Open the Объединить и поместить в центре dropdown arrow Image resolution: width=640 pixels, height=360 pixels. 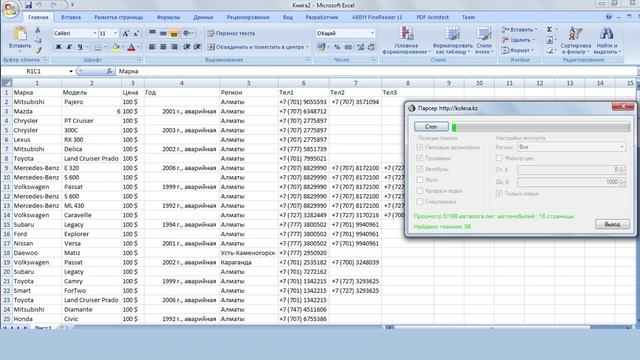click(307, 47)
